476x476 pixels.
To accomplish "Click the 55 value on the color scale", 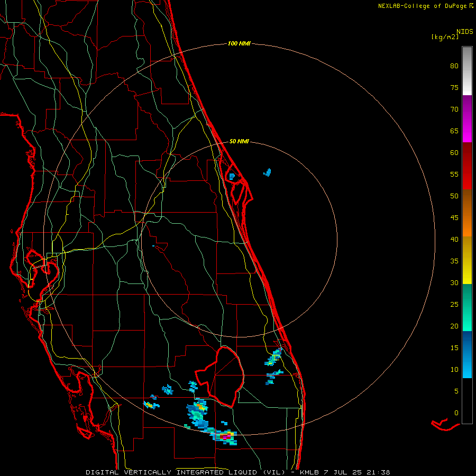I will pyautogui.click(x=454, y=174).
